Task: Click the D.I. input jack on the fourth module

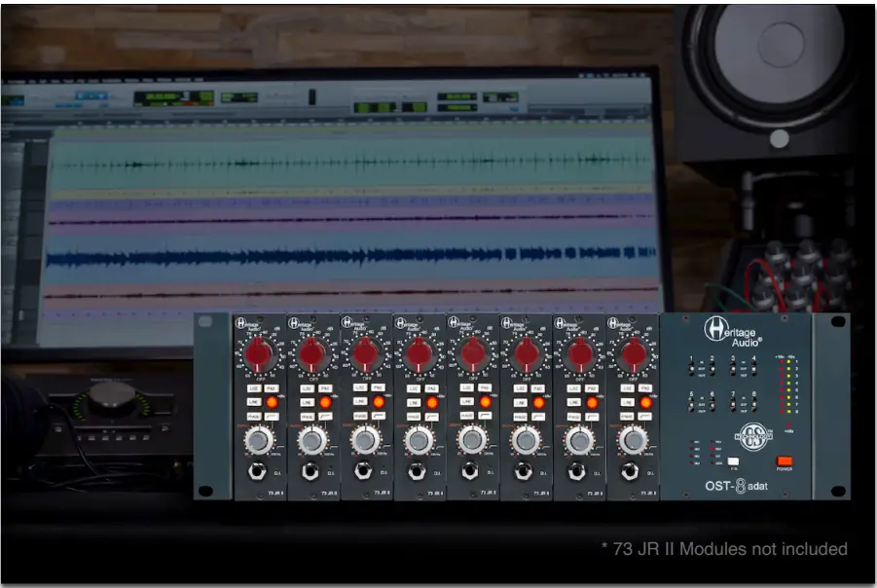Action: (x=417, y=471)
